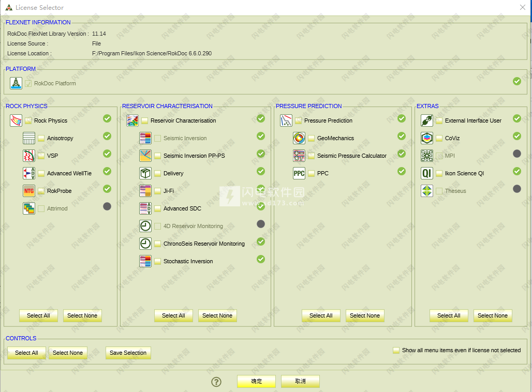Viewport: 532px width, 392px height.
Task: Click Select All in Controls section
Action: (26, 353)
